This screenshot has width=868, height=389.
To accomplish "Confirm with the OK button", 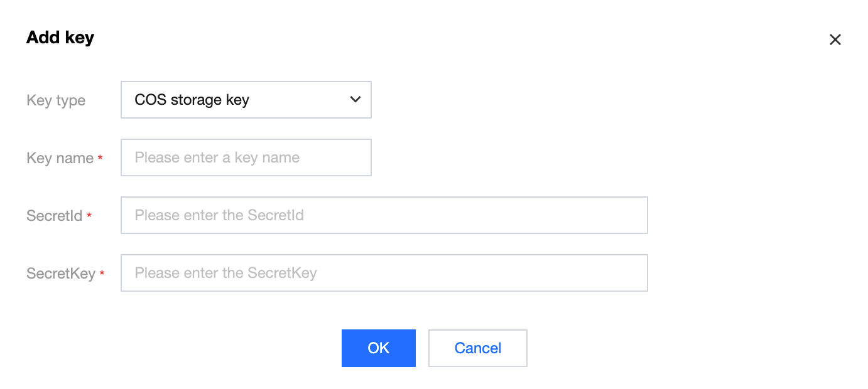I will [x=378, y=348].
